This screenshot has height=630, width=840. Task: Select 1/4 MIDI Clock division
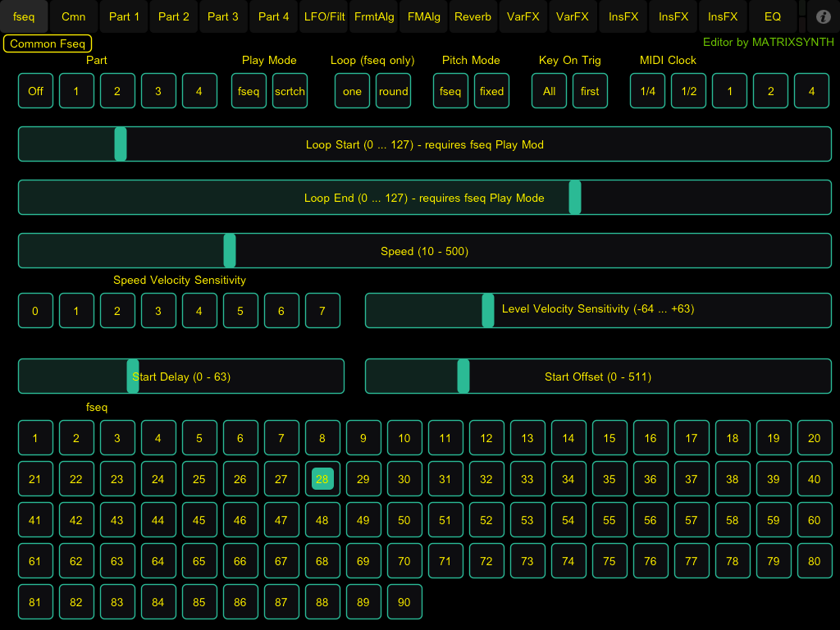(x=647, y=91)
